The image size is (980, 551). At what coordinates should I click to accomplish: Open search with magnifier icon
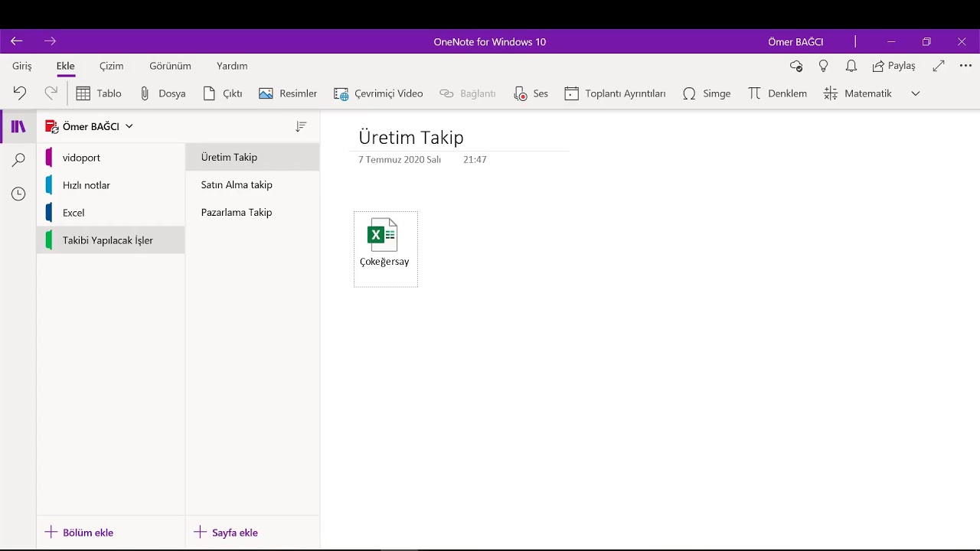click(18, 160)
